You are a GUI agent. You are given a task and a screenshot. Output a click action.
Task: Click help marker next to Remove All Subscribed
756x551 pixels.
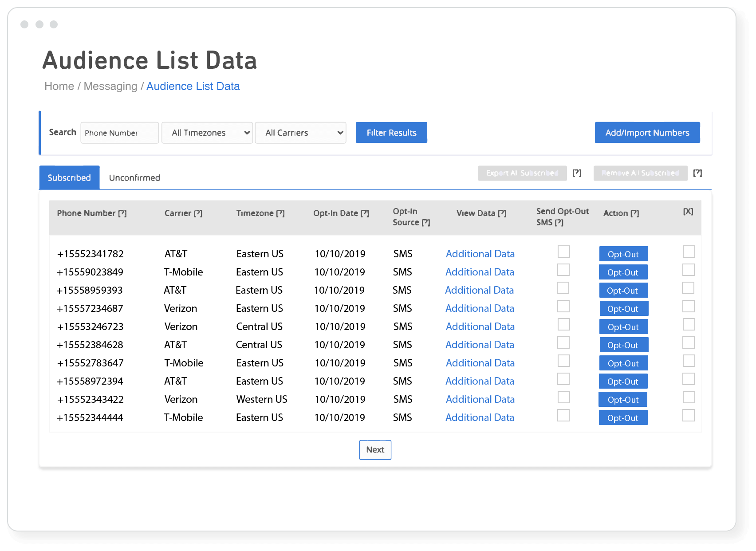(x=697, y=173)
